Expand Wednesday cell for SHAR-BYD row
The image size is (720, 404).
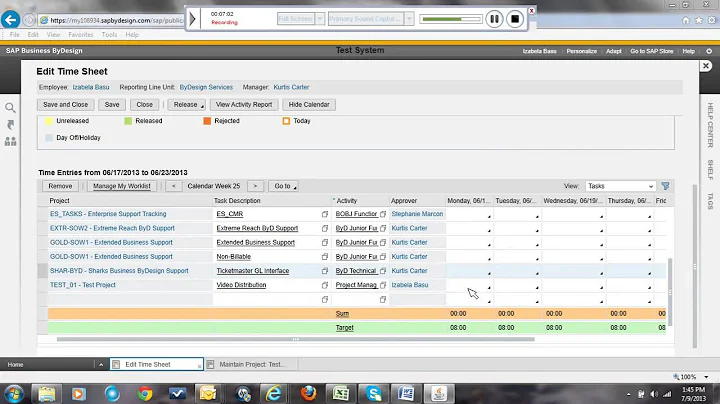tap(601, 273)
